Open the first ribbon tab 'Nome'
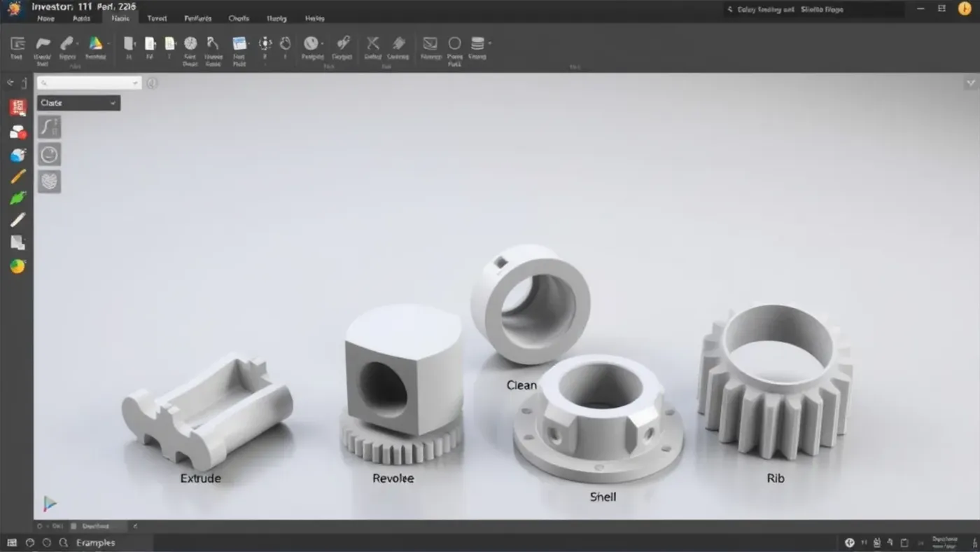This screenshot has width=980, height=552. [45, 19]
